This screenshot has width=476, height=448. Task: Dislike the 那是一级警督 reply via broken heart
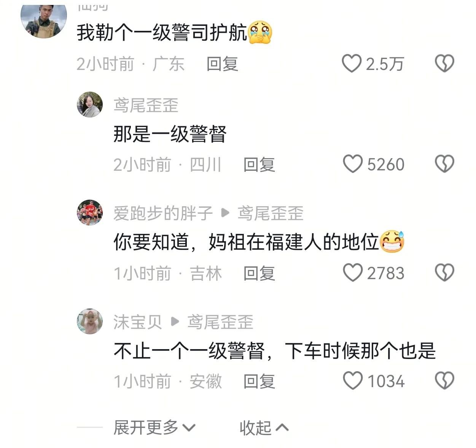click(x=444, y=164)
